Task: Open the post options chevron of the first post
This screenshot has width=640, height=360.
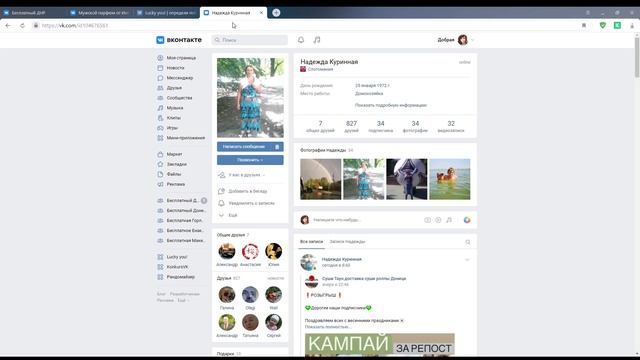Action: click(x=467, y=260)
